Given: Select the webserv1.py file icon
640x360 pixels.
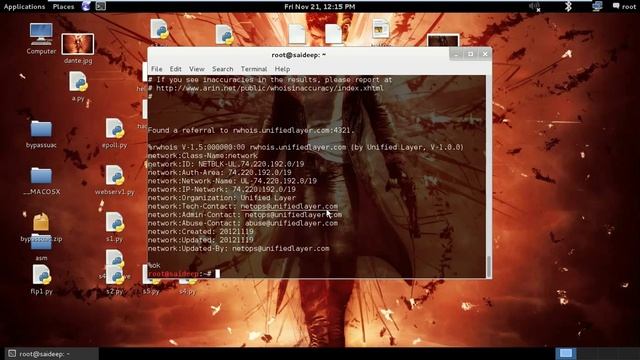Looking at the screenshot, I should (x=115, y=180).
